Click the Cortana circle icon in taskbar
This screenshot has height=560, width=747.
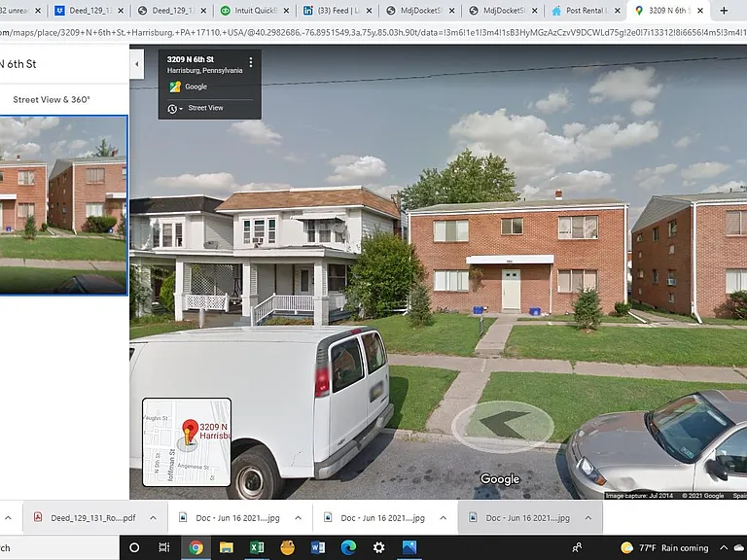point(134,547)
